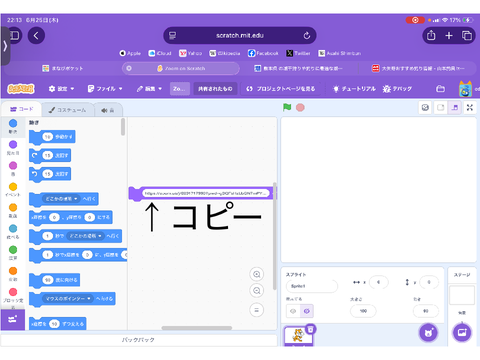Click the sprite y coordinate field
Viewport: 480px width, 360px height.
(429, 282)
